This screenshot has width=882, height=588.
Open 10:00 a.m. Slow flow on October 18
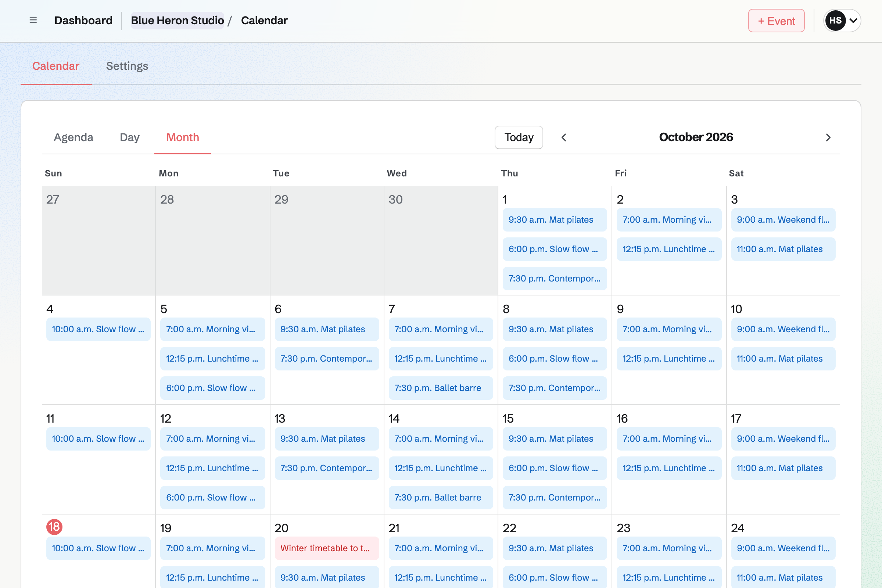coord(98,548)
